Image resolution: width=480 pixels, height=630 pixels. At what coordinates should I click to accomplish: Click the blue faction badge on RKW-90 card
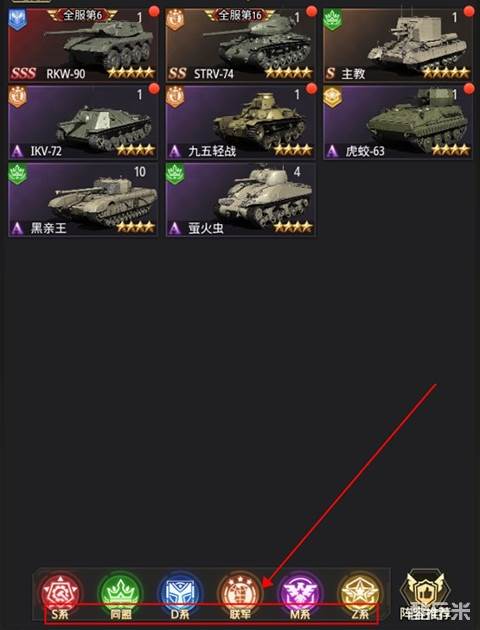pos(18,19)
